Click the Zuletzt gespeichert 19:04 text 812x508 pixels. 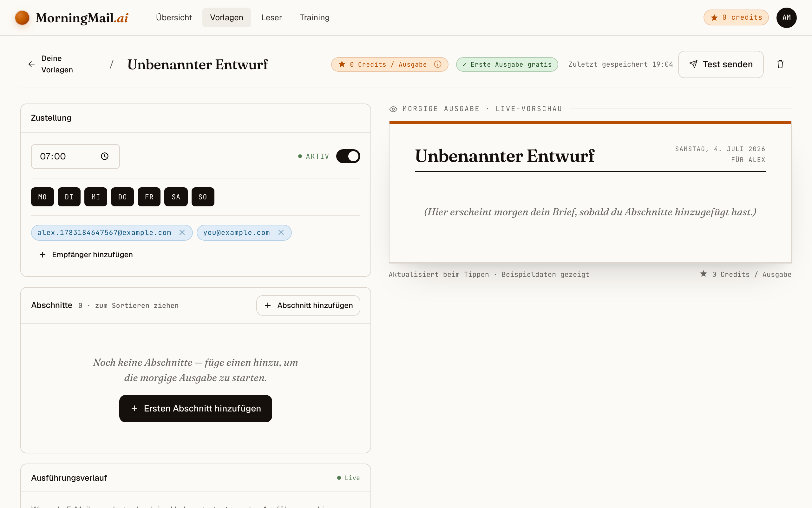(x=620, y=64)
